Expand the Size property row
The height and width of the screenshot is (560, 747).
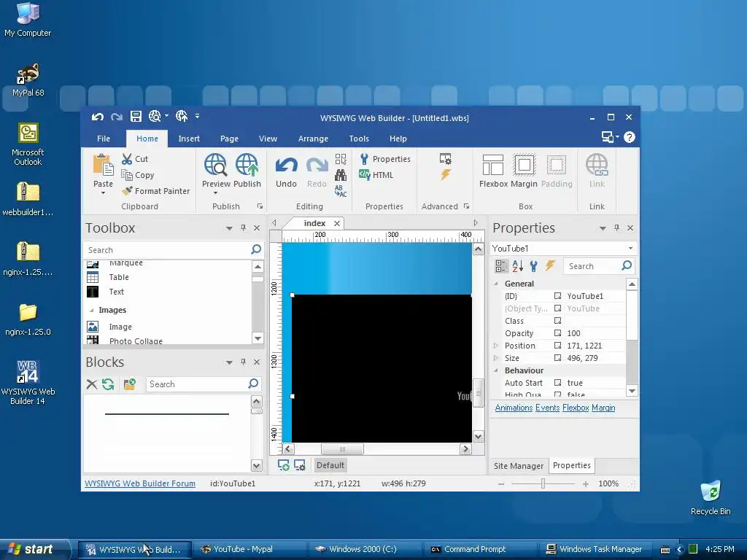point(495,358)
